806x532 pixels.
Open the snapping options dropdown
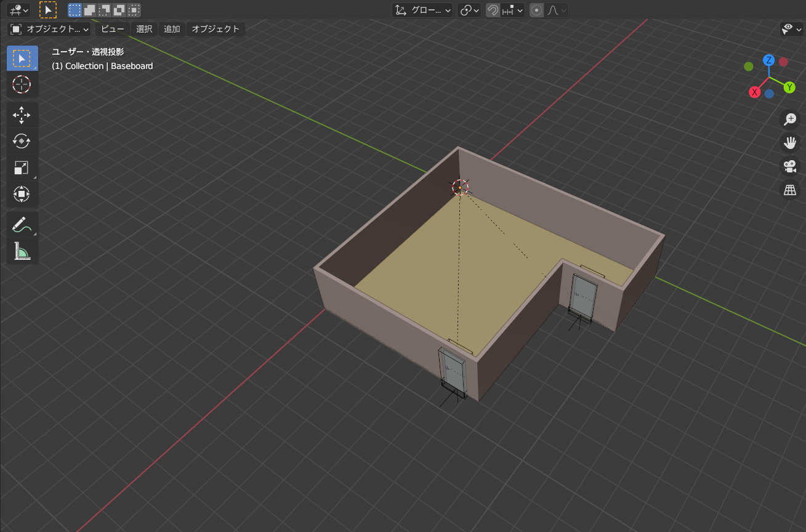pyautogui.click(x=512, y=10)
